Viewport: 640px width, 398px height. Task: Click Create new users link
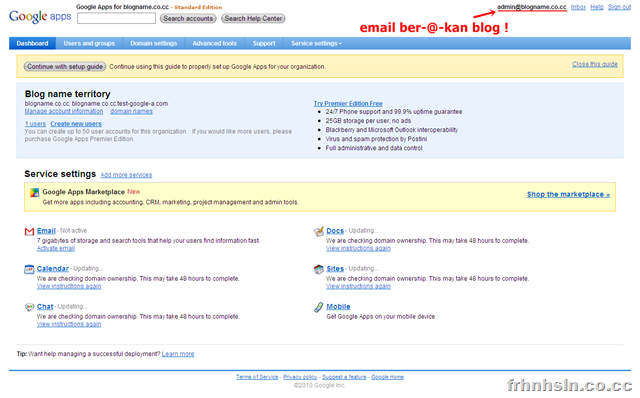[76, 124]
